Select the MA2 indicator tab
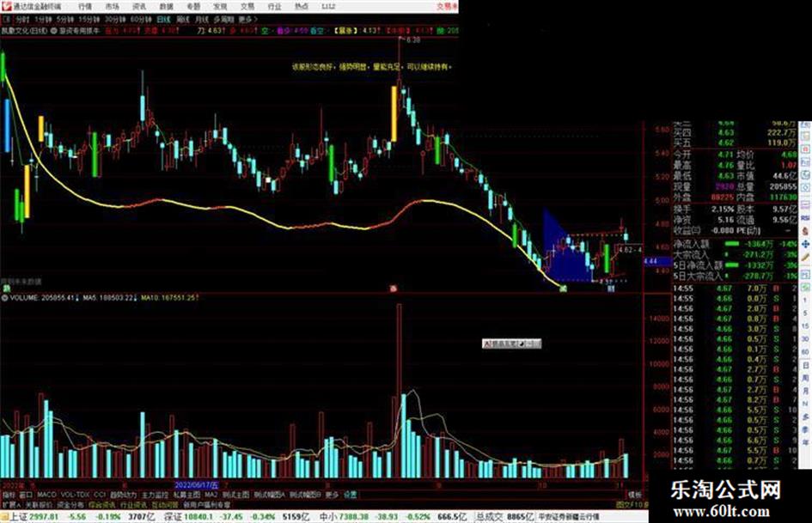This screenshot has width=812, height=523. point(211,495)
